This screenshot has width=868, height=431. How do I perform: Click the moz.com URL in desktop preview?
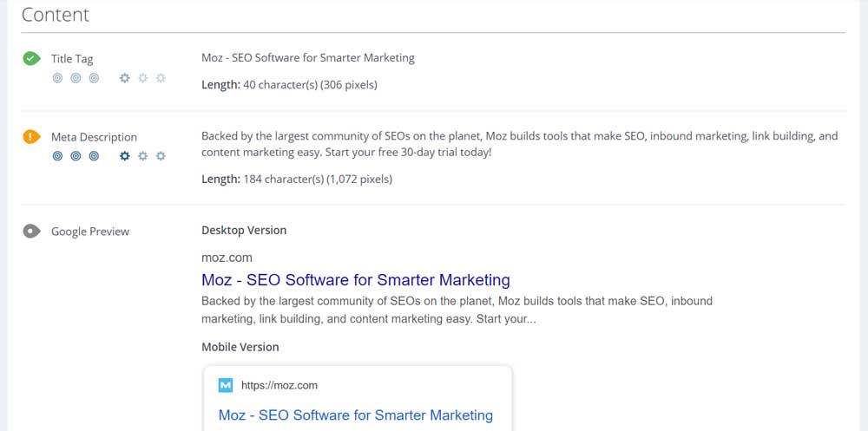pos(227,258)
